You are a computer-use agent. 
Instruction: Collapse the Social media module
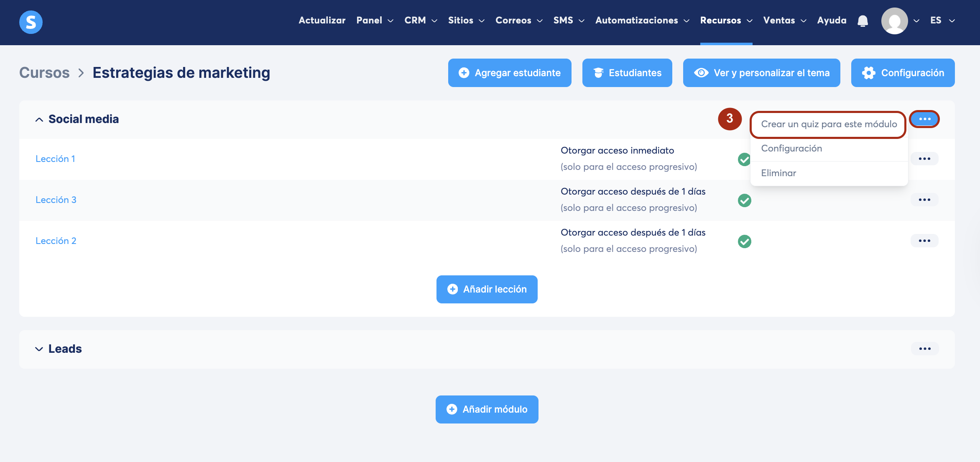39,120
